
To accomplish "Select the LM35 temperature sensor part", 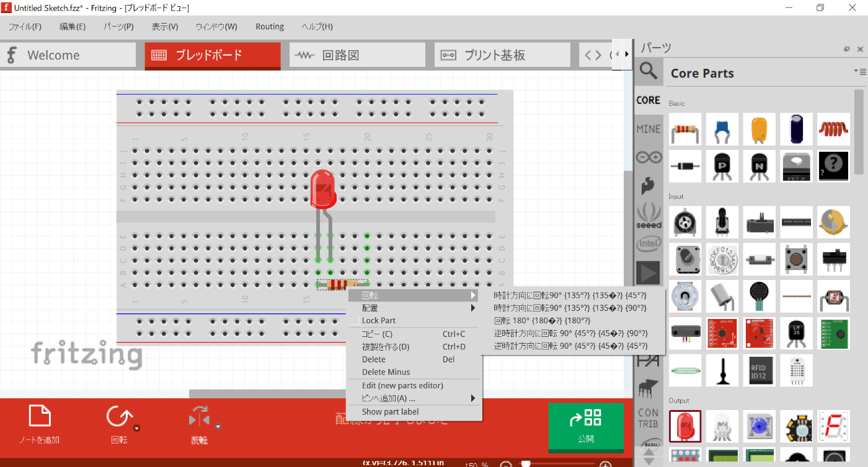I will pyautogui.click(x=797, y=333).
